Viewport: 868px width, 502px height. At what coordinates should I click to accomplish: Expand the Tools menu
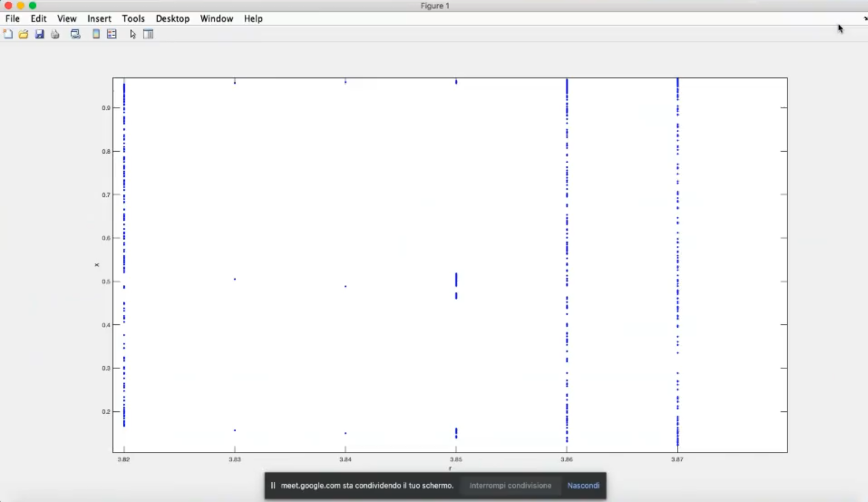[x=133, y=19]
